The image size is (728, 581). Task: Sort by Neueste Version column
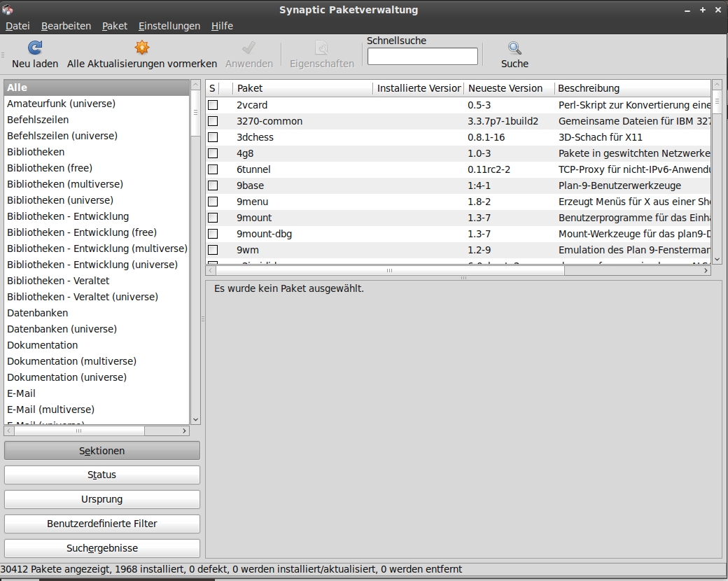click(508, 88)
